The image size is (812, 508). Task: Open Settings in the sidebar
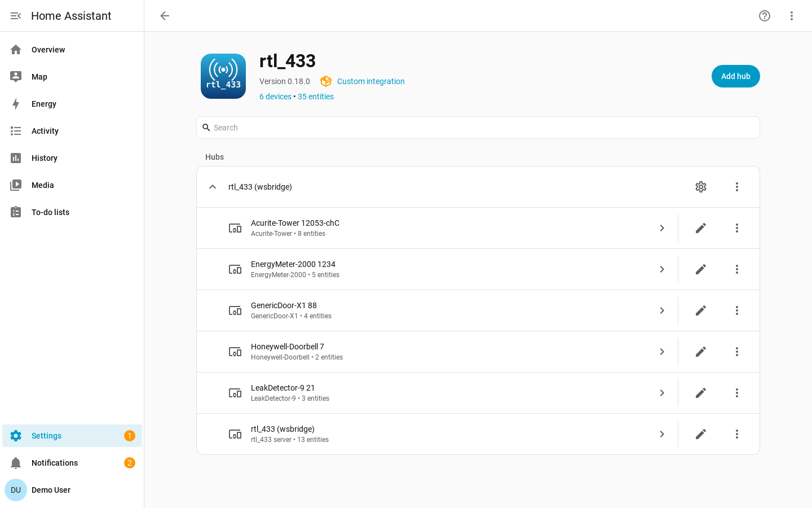(72, 436)
